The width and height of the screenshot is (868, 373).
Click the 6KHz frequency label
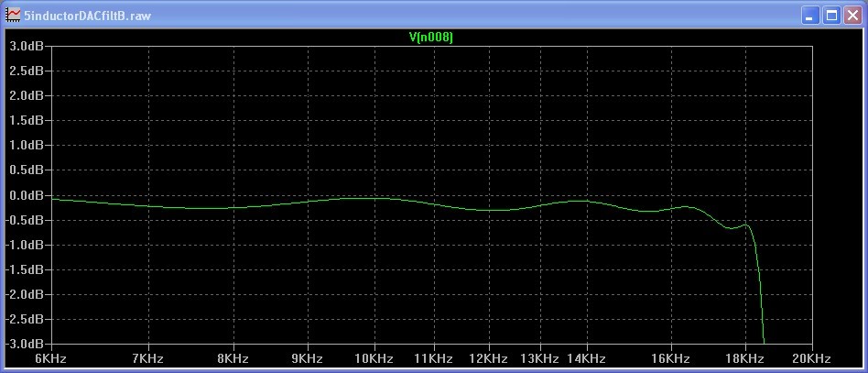point(51,358)
